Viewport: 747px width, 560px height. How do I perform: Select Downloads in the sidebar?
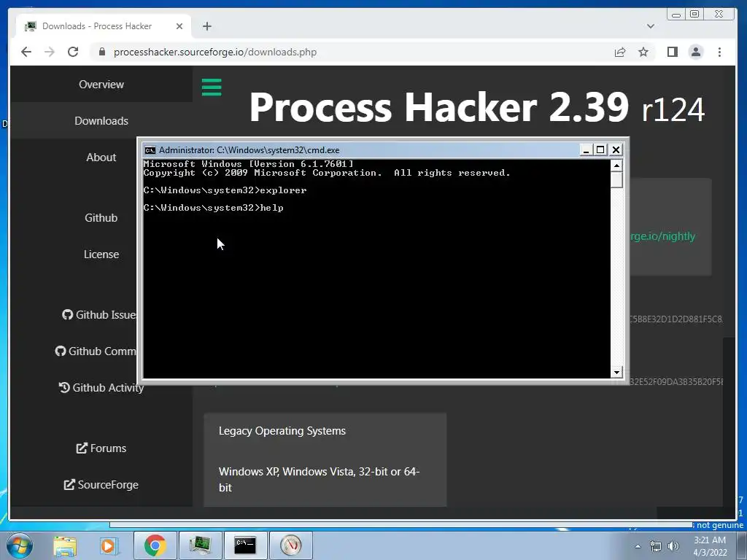[x=101, y=121]
